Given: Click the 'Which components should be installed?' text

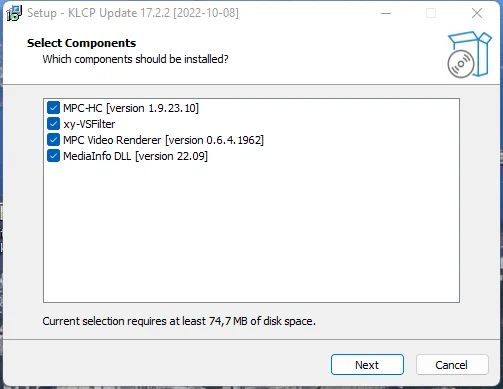Looking at the screenshot, I should click(135, 59).
